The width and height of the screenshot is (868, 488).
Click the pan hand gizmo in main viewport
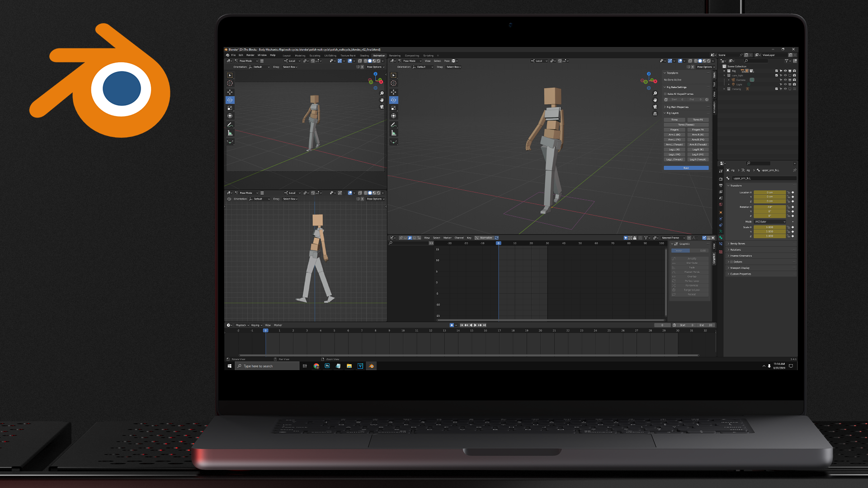(655, 100)
